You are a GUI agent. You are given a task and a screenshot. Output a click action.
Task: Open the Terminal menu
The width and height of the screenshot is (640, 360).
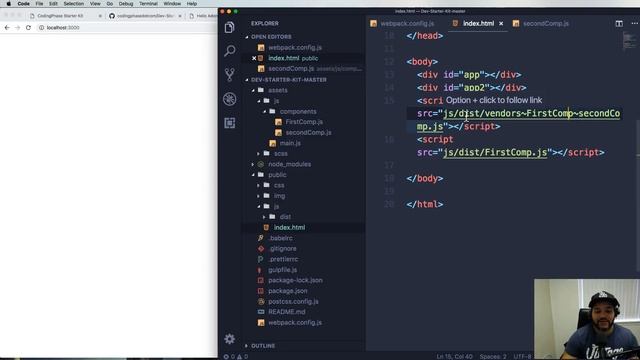(x=148, y=4)
